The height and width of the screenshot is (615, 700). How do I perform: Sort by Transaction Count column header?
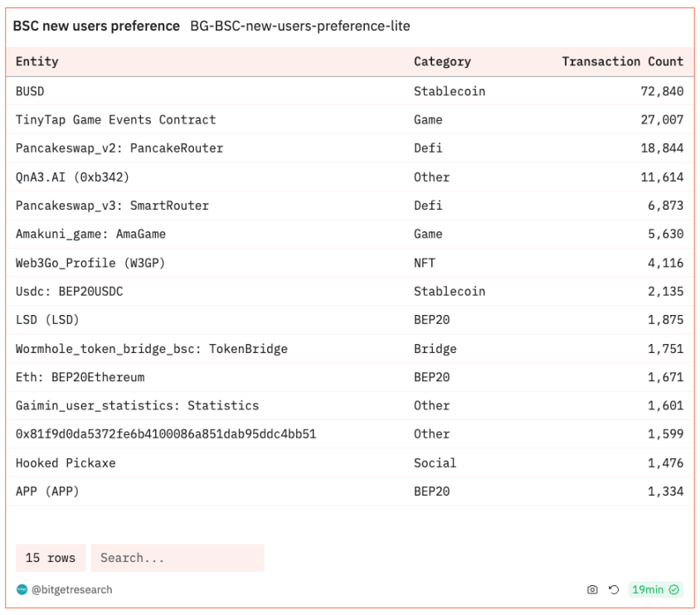(x=622, y=61)
